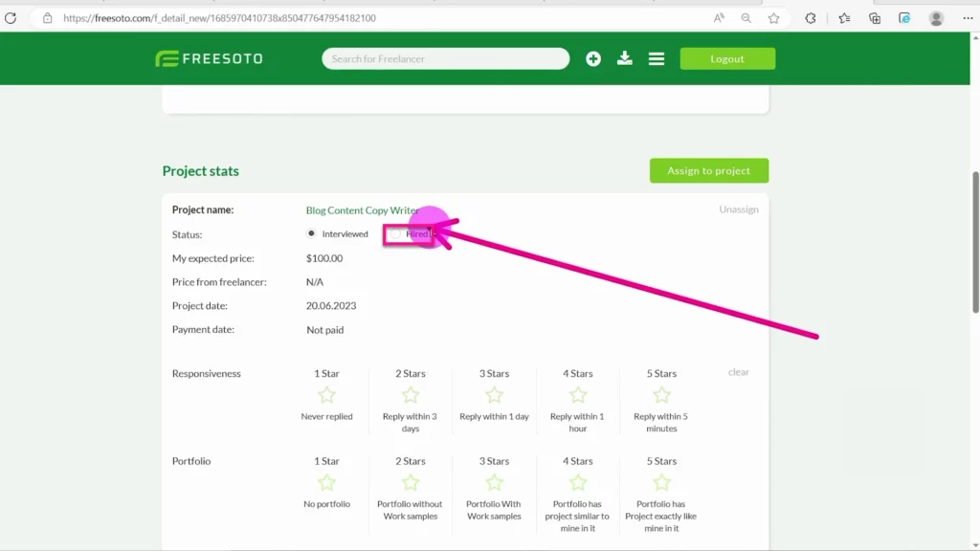Click the Edge sidebar icon
The image size is (980, 551).
pos(904,18)
